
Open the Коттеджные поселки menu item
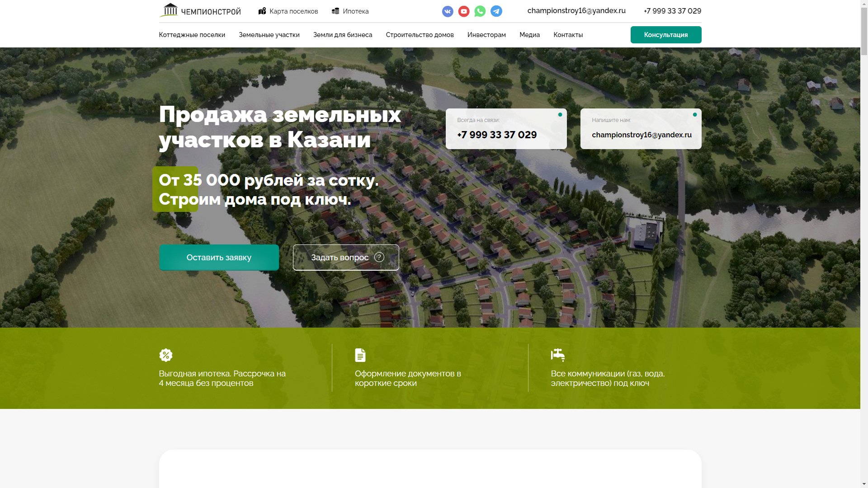(x=192, y=35)
